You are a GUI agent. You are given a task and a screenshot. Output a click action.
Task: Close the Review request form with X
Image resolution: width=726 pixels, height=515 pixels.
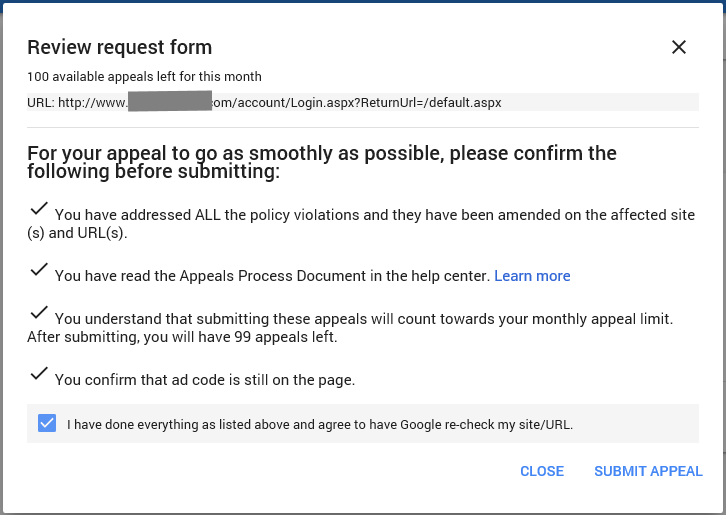tap(679, 47)
